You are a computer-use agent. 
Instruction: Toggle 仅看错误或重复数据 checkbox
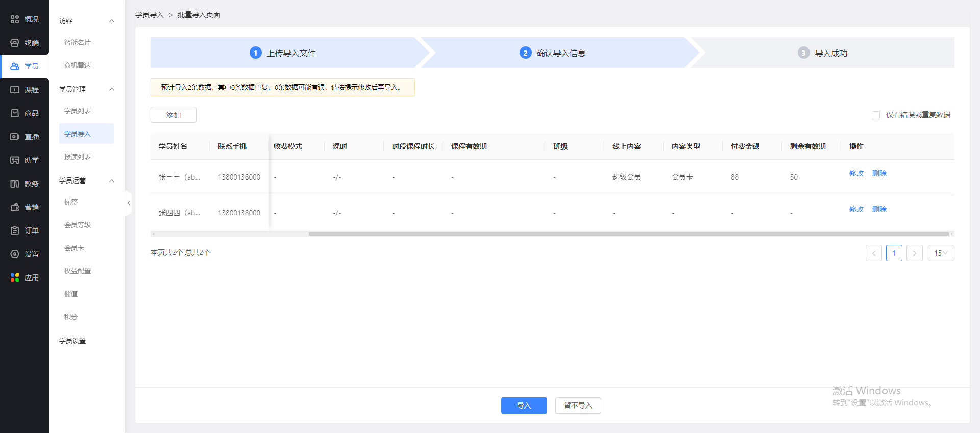coord(876,115)
